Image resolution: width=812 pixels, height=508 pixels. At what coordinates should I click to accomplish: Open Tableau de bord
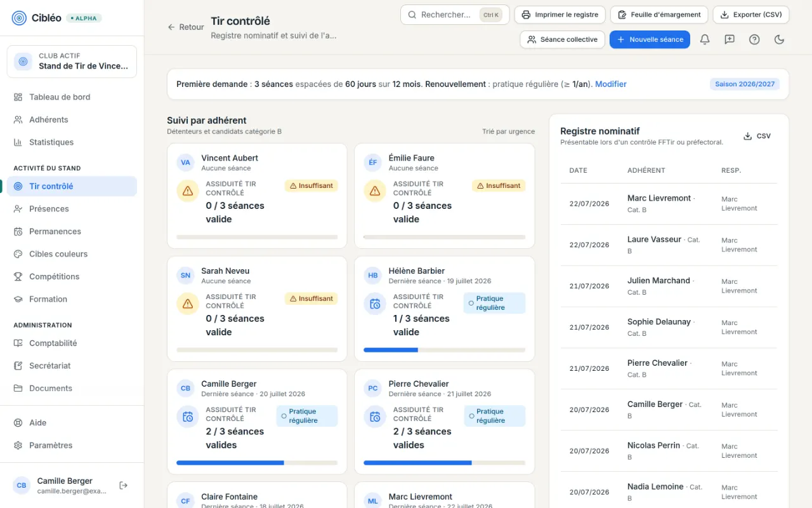[x=72, y=97]
